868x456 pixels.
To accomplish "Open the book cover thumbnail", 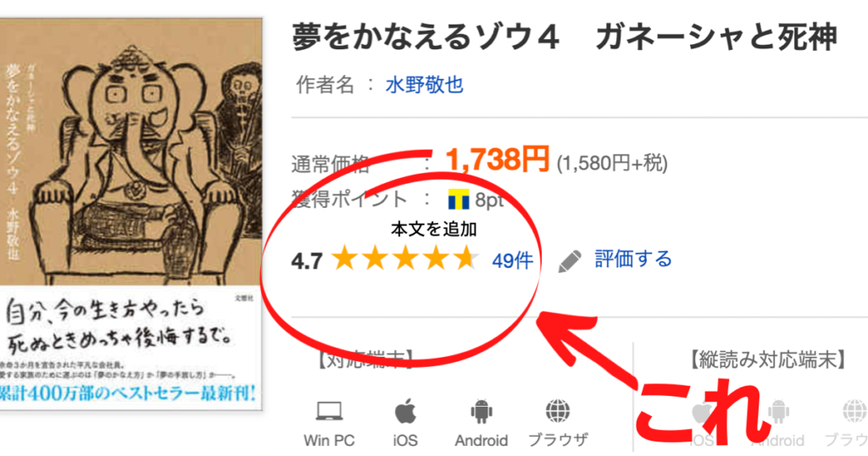I will point(131,214).
